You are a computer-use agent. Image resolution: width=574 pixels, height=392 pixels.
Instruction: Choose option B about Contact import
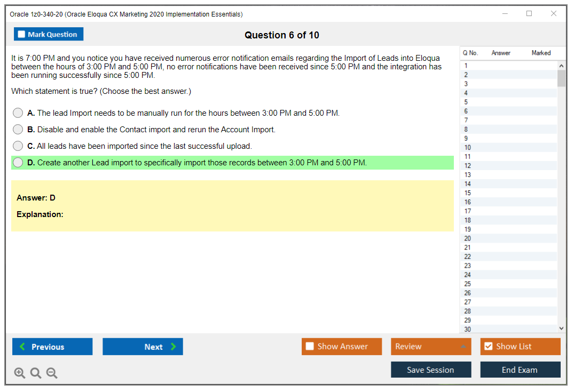(x=18, y=130)
